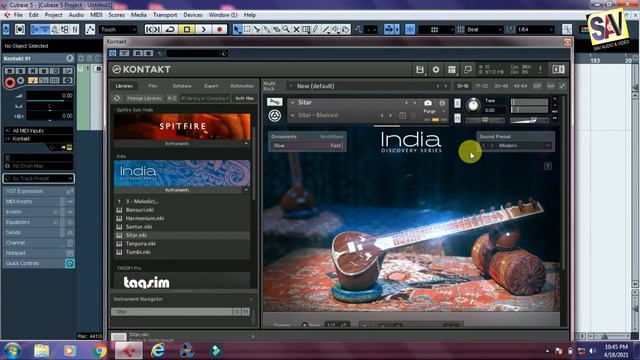Screen dimensions: 640x360
Task: Select multi rack page 33-48
Action: pyautogui.click(x=501, y=86)
